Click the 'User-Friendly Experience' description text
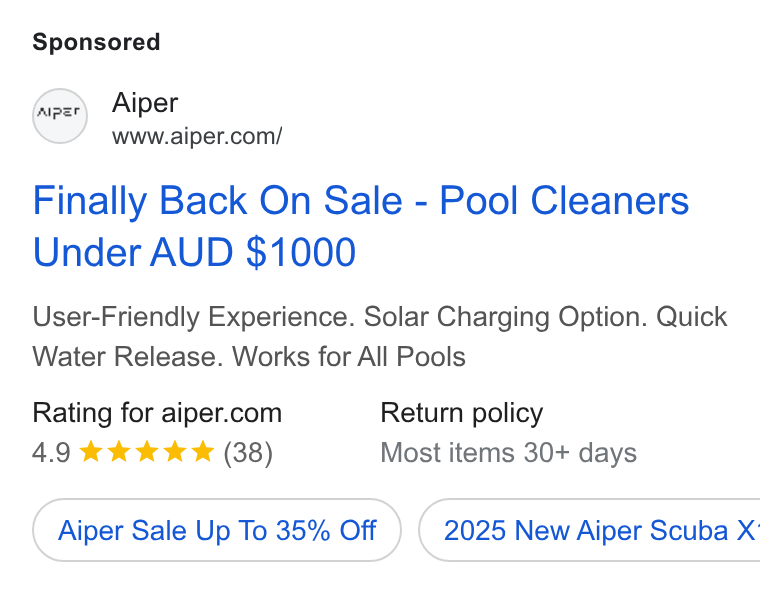 [x=193, y=317]
